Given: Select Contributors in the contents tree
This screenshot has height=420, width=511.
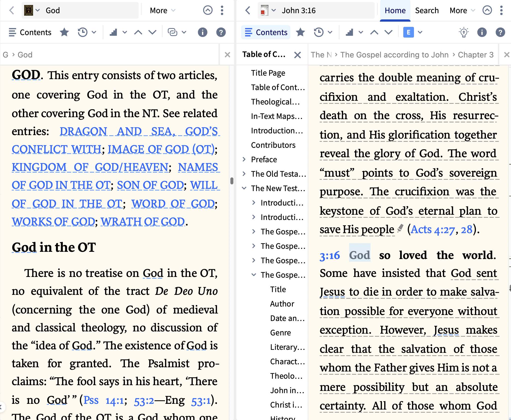Looking at the screenshot, I should 273,145.
